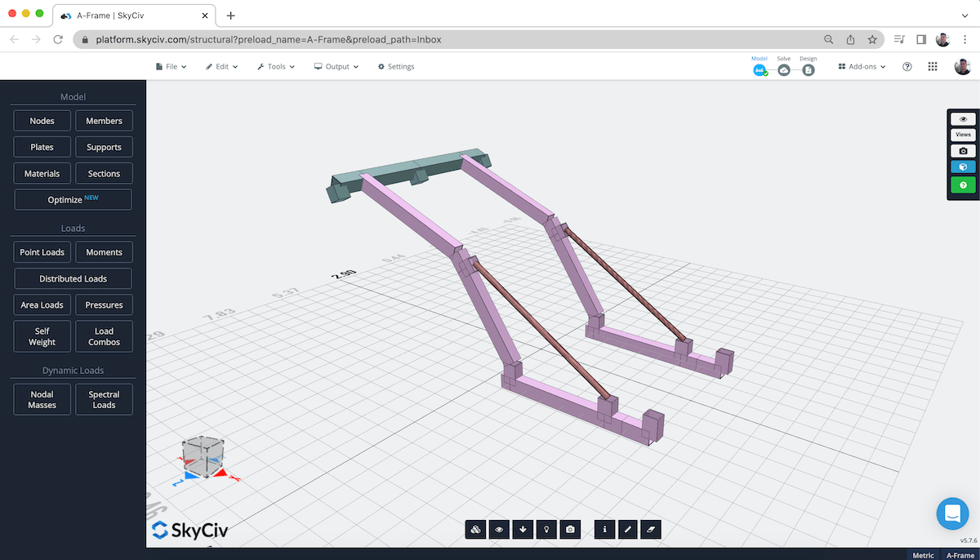980x560 pixels.
Task: Open the Solve workflow icon at the top
Action: (783, 70)
